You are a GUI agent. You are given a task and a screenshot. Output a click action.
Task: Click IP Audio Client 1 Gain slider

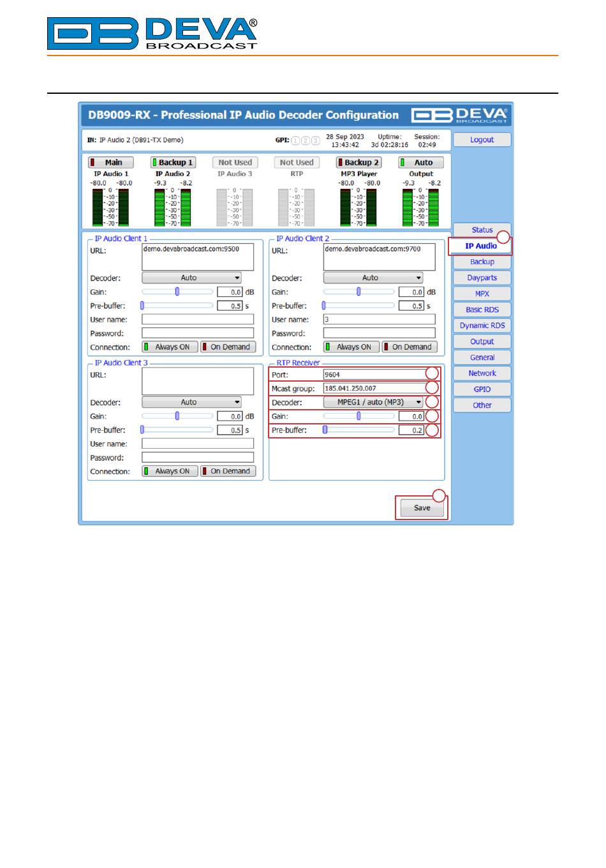(177, 292)
